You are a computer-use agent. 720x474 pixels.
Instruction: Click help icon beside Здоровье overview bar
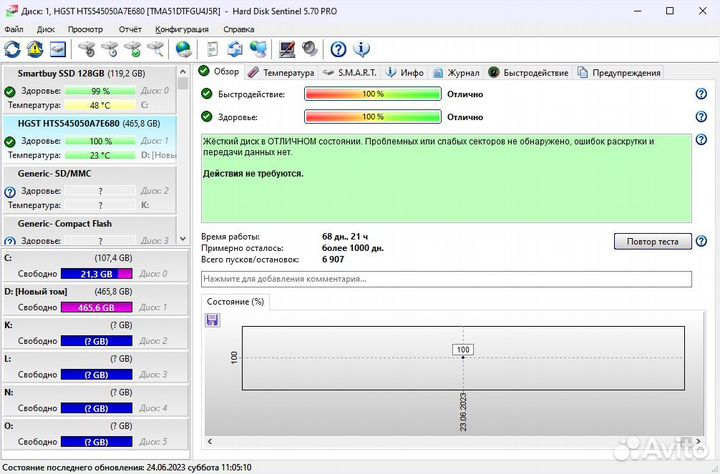701,117
